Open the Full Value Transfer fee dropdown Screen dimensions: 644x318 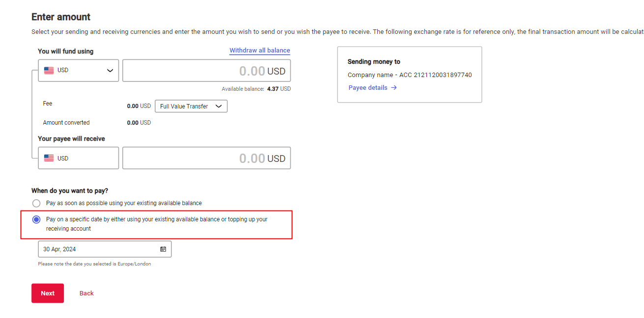(x=191, y=106)
